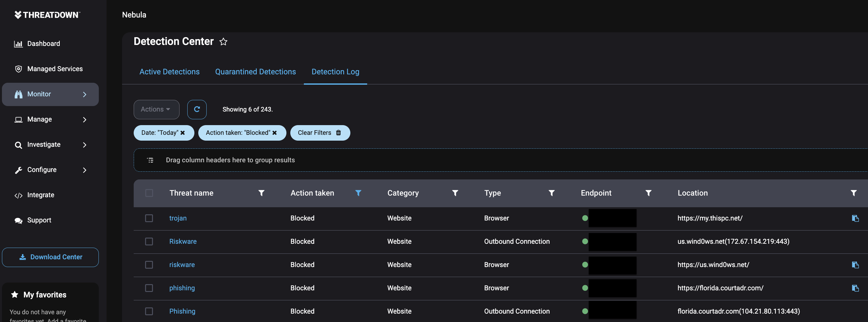This screenshot has height=322, width=868.
Task: Open the Location column filter
Action: point(853,193)
